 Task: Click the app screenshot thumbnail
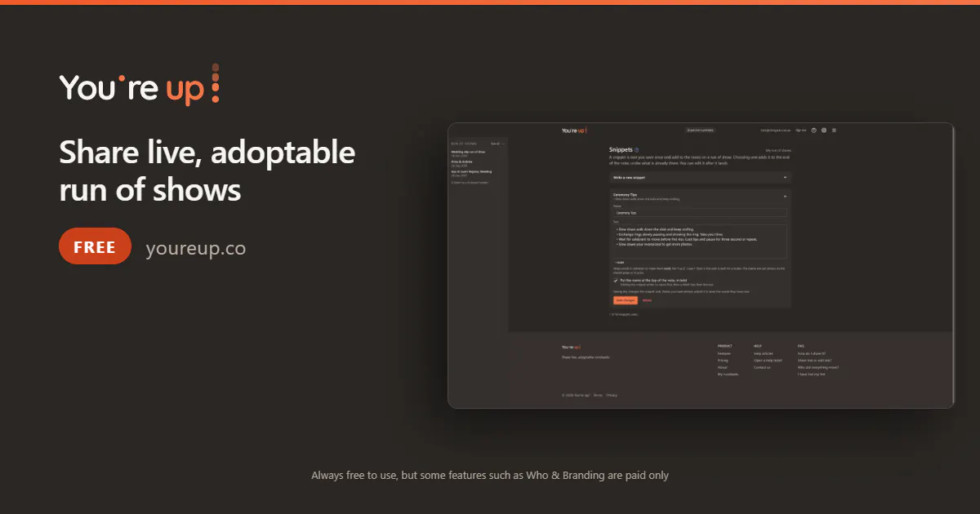pos(701,265)
